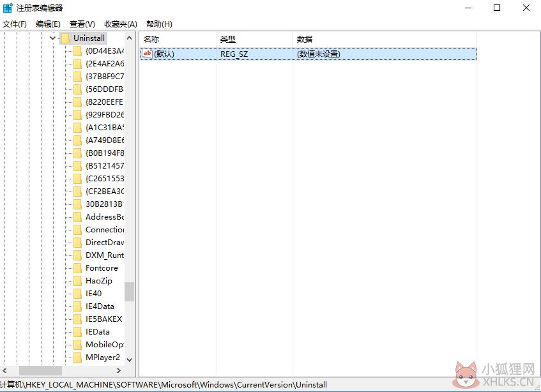The height and width of the screenshot is (392, 541).
Task: Open the 文件(F) menu
Action: 15,24
